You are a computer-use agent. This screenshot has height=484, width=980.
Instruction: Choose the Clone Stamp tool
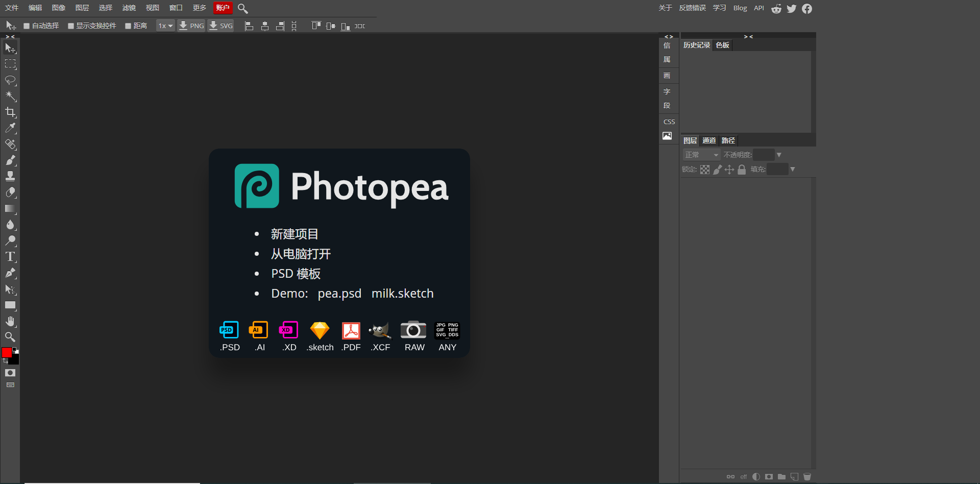pos(10,176)
